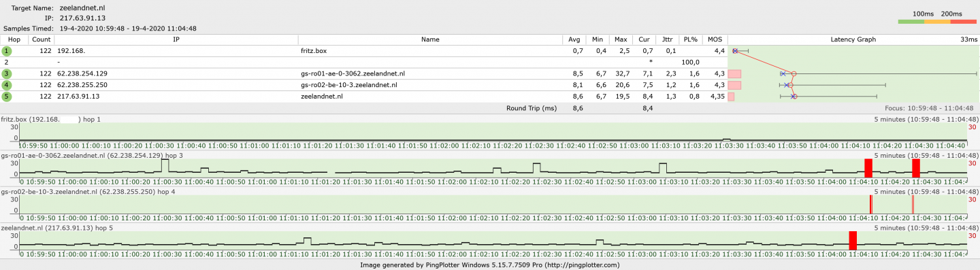Select the green hop 3 circle icon
This screenshot has height=270, width=980.
[x=7, y=73]
